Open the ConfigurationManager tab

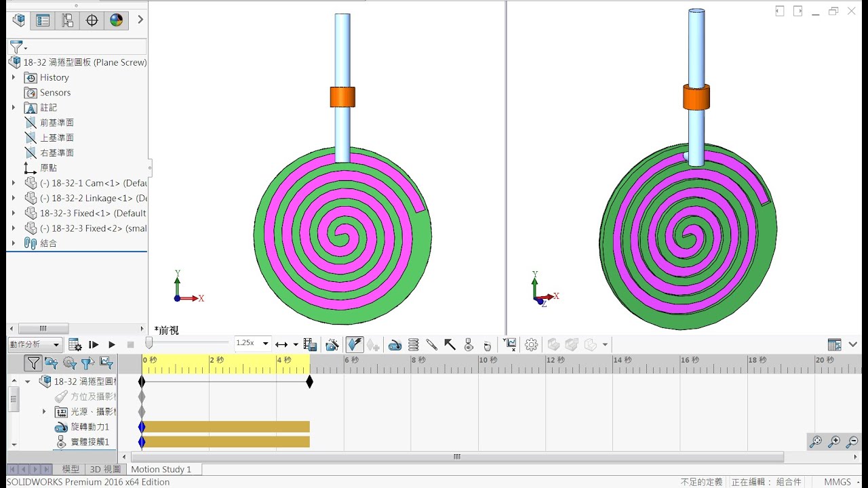67,20
